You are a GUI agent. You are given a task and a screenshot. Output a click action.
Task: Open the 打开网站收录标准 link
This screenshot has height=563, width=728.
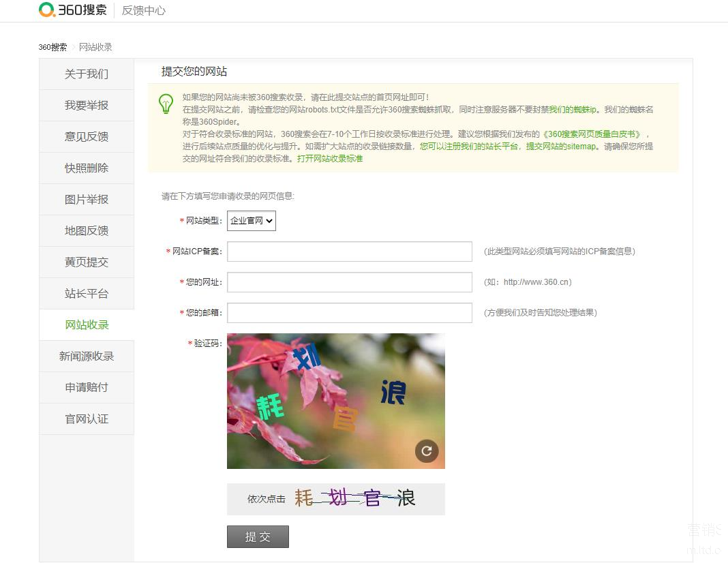(330, 159)
